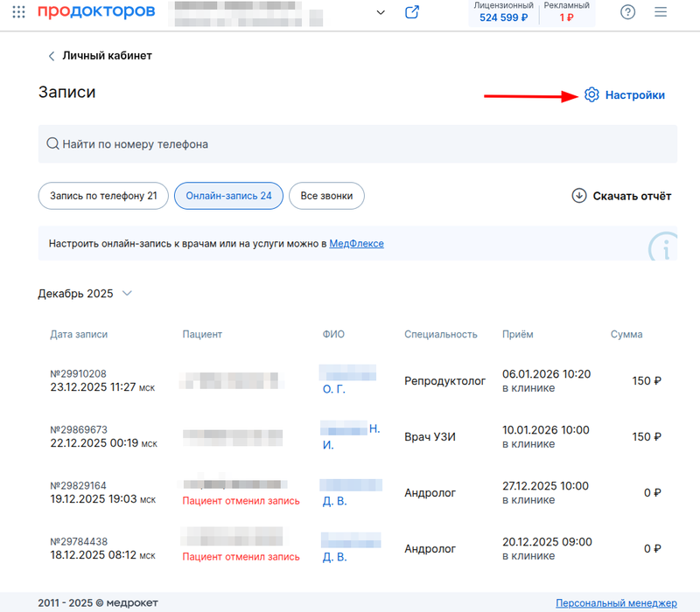Expand the Декабрь 2025 month dropdown
Viewport: 700px width, 612px height.
(128, 294)
